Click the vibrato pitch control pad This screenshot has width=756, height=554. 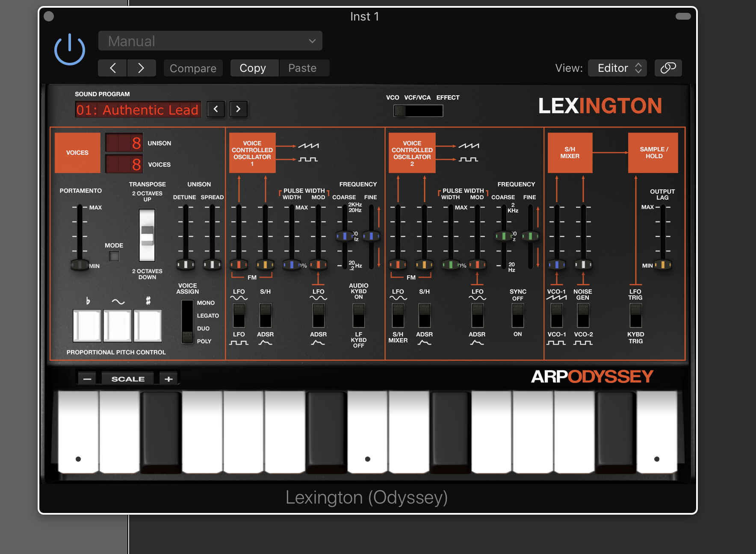[118, 326]
